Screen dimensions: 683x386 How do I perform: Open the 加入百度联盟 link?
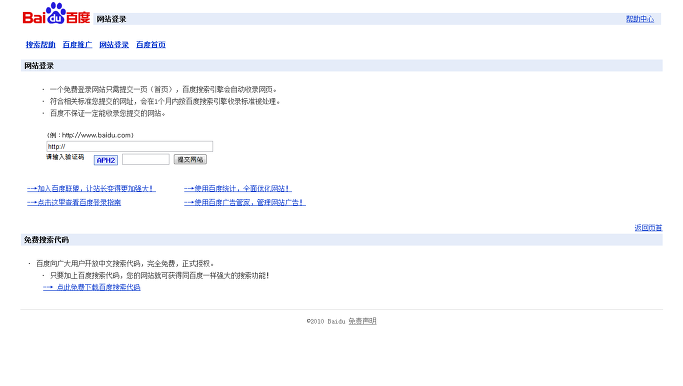tap(91, 189)
